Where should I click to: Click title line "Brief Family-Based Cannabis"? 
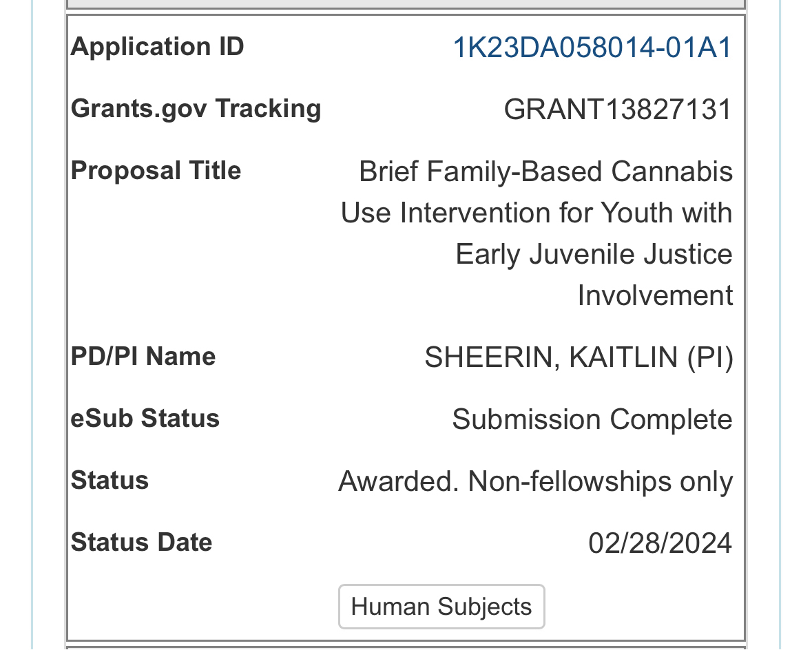tap(545, 171)
